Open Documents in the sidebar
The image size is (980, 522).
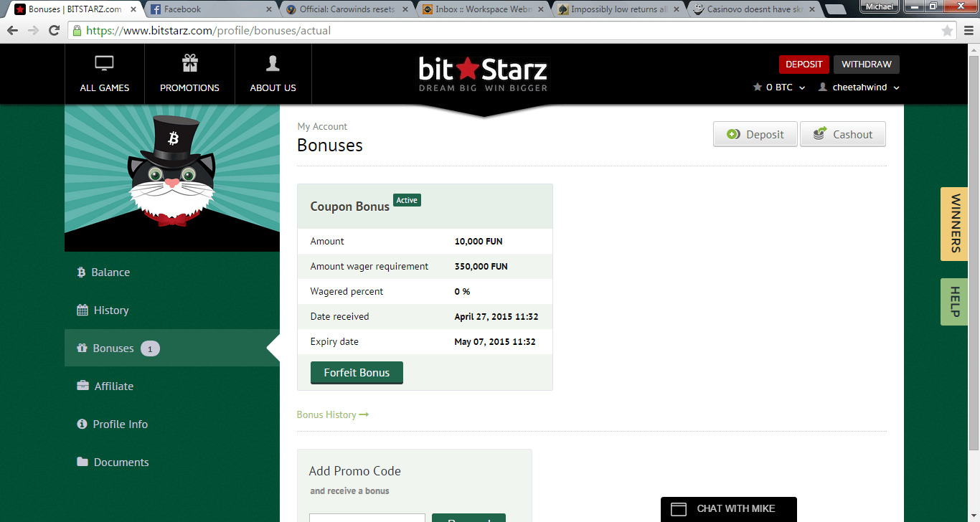172,462
